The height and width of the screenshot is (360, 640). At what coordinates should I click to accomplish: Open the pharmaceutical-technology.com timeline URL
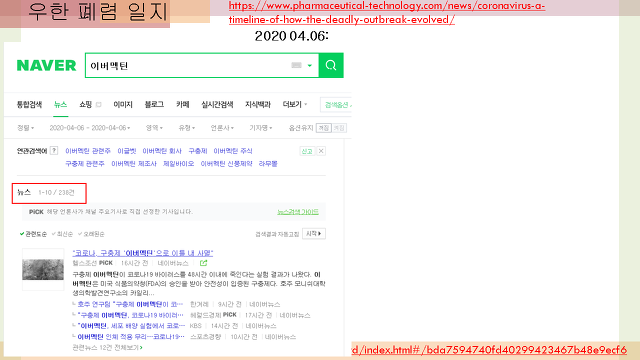click(387, 13)
